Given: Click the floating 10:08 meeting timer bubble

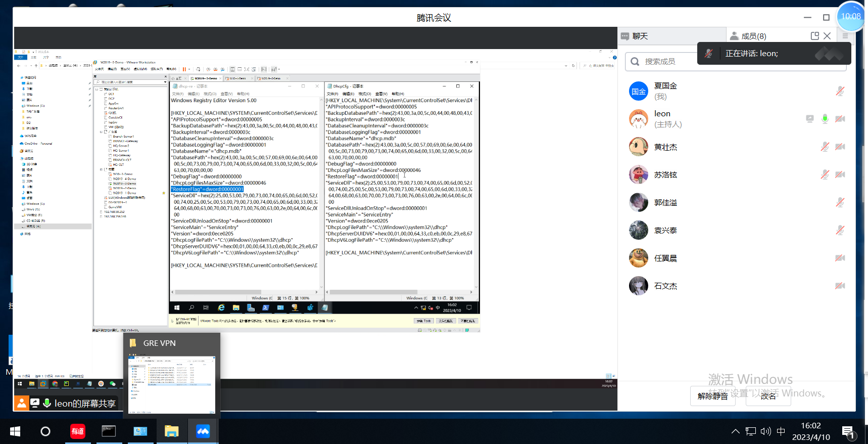Looking at the screenshot, I should point(851,16).
